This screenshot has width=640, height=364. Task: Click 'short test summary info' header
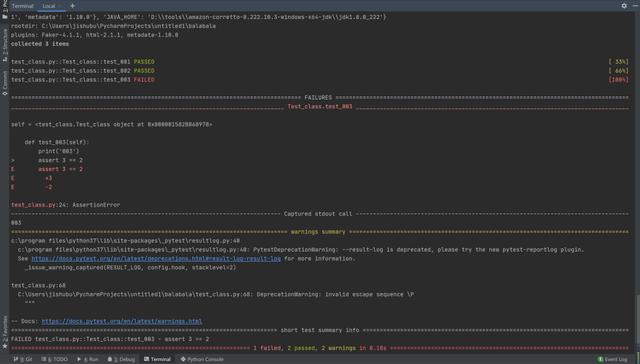[x=320, y=331]
